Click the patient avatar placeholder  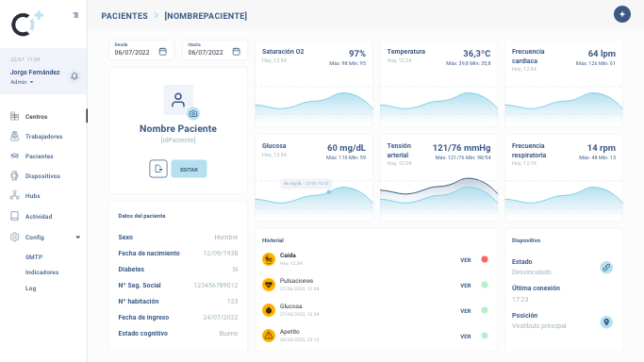[178, 100]
